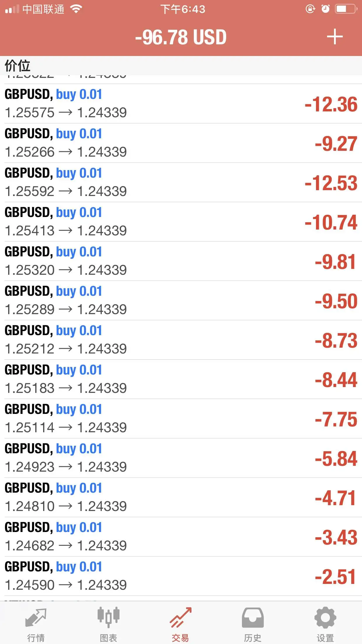Select GBPUSD position opened at 1.25413

pyautogui.click(x=181, y=222)
